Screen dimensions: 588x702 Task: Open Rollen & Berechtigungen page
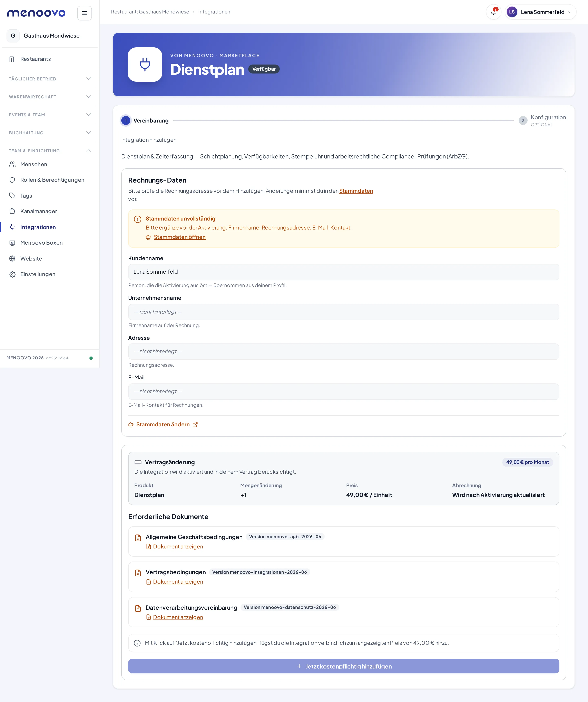click(49, 180)
